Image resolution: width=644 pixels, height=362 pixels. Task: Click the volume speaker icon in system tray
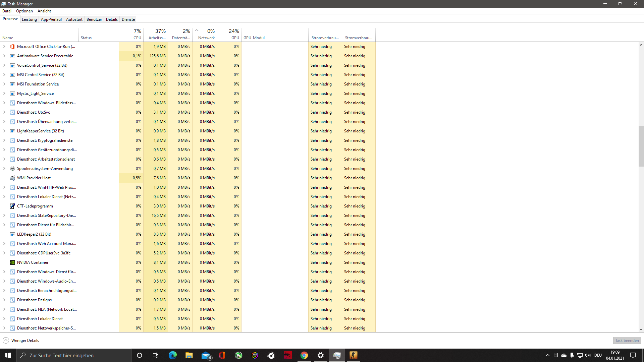pyautogui.click(x=587, y=355)
